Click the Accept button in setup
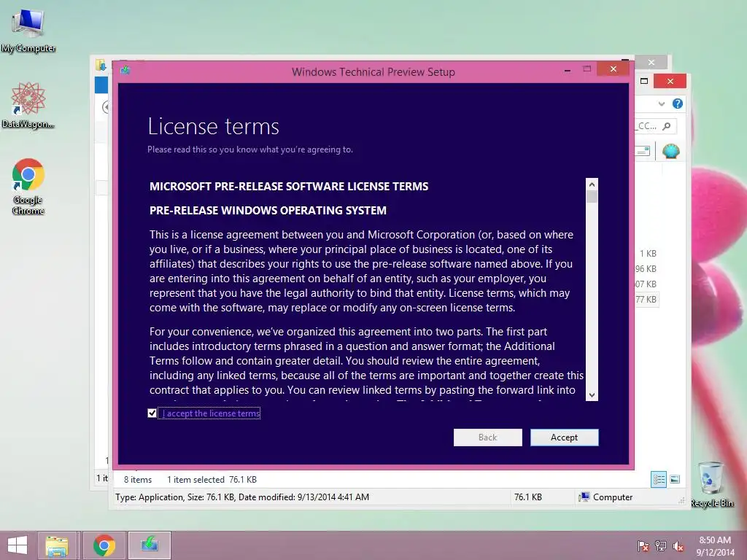Viewport: 747px width, 560px height. point(564,437)
